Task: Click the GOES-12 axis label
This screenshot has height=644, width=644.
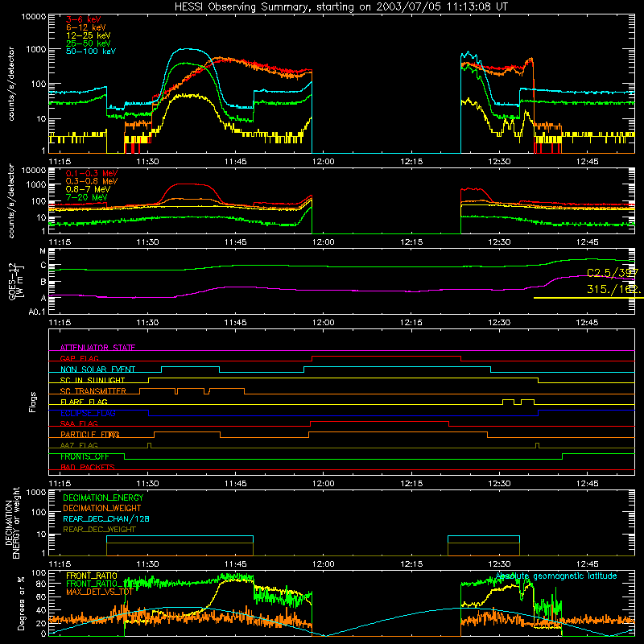Action: 16,282
